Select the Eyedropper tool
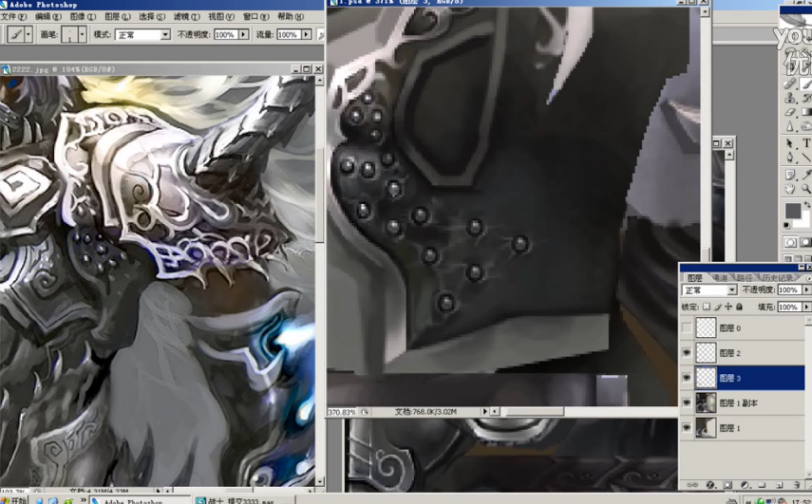Screen dimensions: 812x504 805,175
